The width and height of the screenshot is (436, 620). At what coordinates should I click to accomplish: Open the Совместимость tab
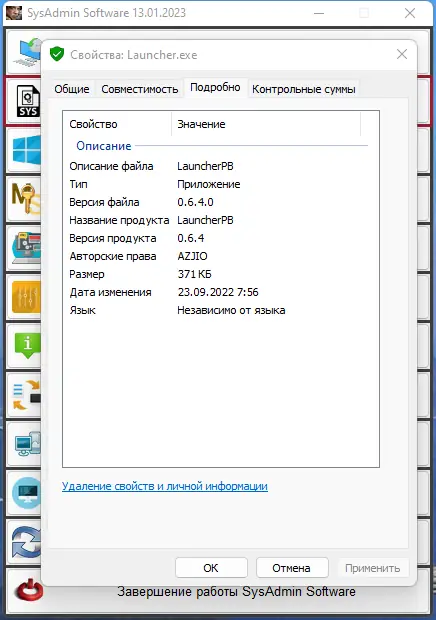point(140,89)
